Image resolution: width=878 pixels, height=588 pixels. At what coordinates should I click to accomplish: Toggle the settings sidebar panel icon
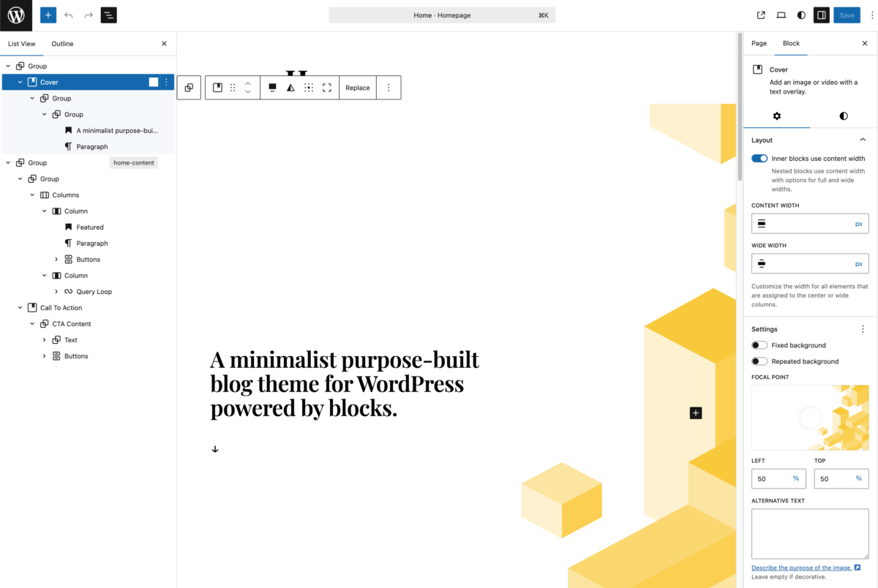(x=822, y=15)
